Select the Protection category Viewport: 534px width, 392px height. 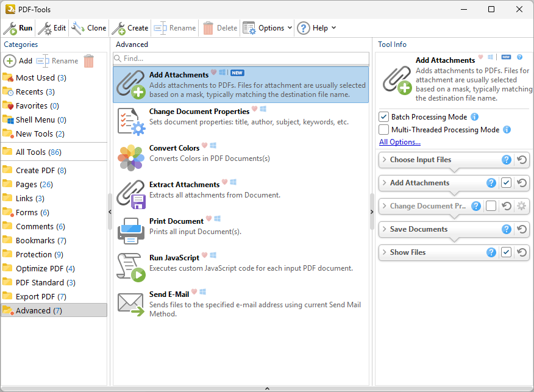point(34,254)
